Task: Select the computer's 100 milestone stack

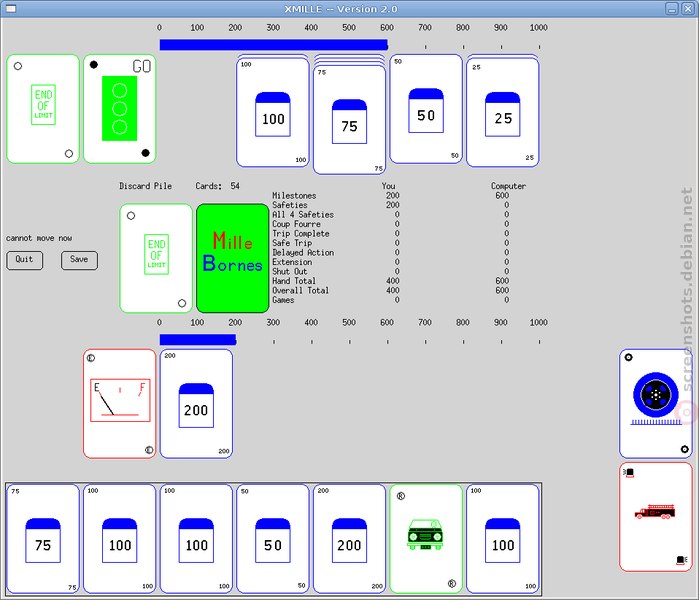Action: 273,111
